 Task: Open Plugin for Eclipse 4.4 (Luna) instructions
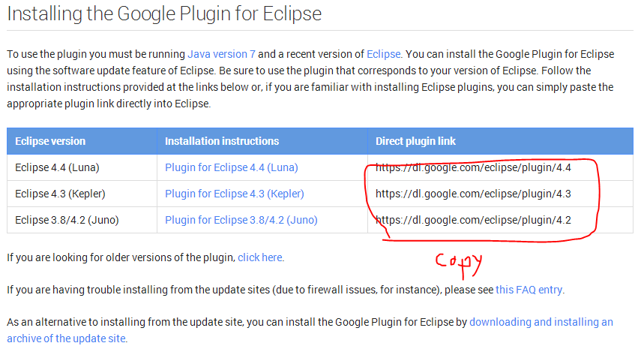pyautogui.click(x=232, y=167)
